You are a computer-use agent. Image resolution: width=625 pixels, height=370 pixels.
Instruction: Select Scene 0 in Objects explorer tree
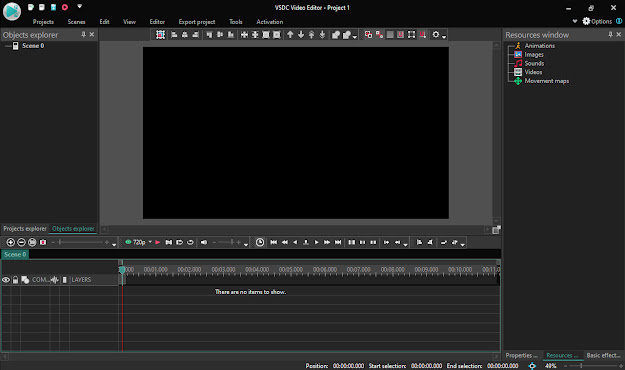pyautogui.click(x=33, y=46)
